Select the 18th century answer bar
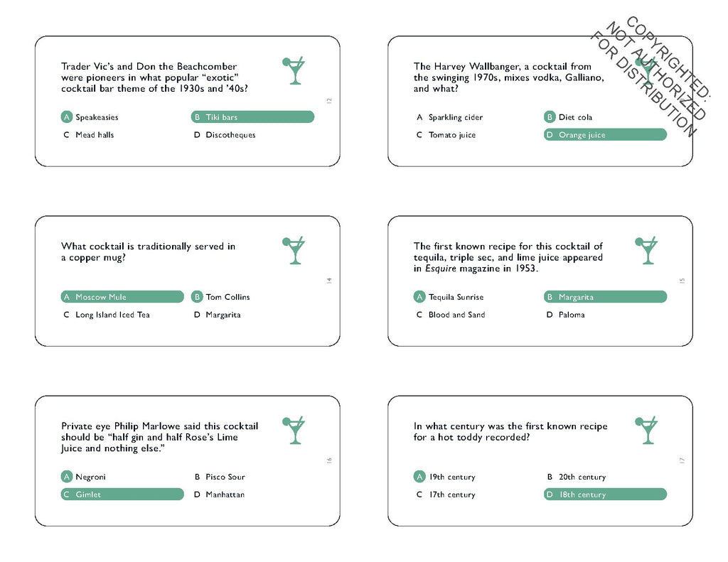 pyautogui.click(x=606, y=495)
